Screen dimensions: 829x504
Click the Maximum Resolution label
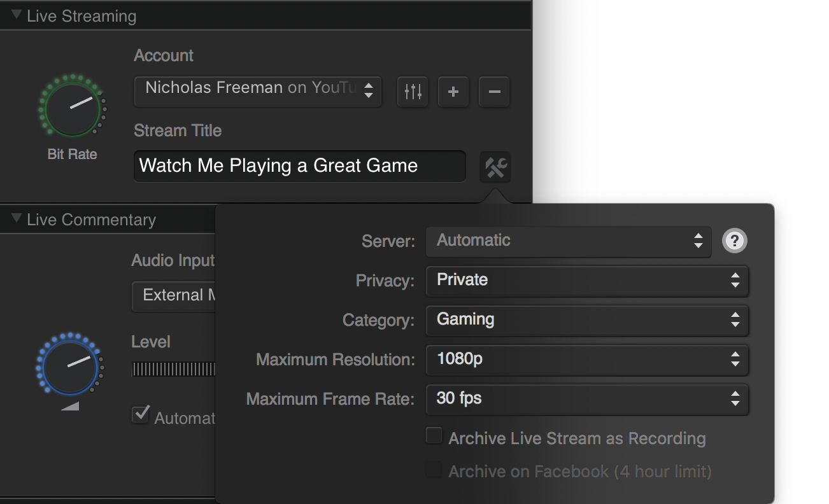coord(336,360)
